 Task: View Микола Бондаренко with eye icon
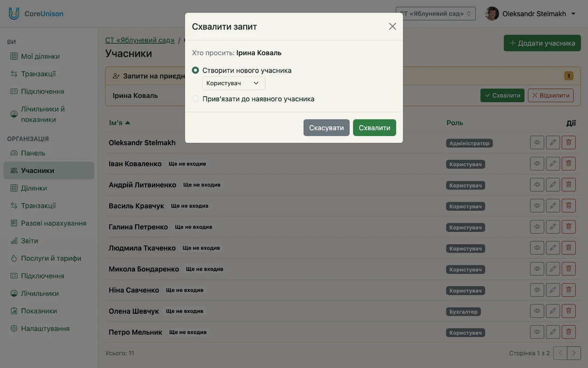[x=537, y=269]
